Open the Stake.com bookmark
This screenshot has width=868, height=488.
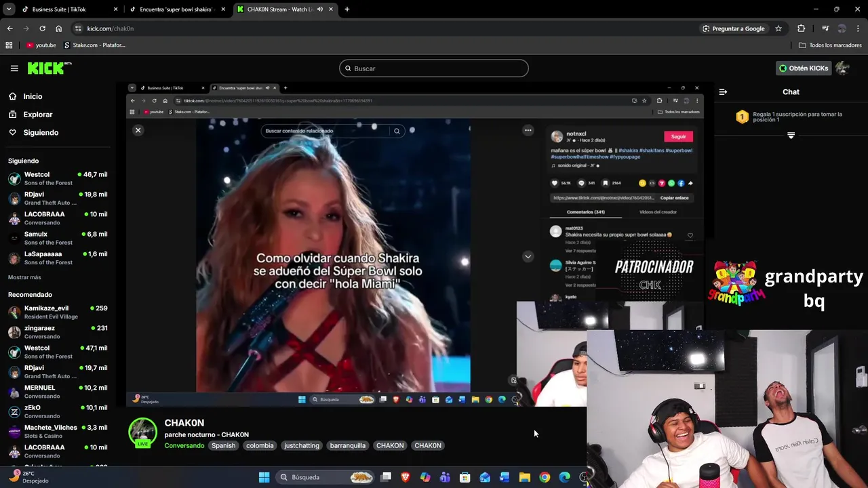click(94, 45)
